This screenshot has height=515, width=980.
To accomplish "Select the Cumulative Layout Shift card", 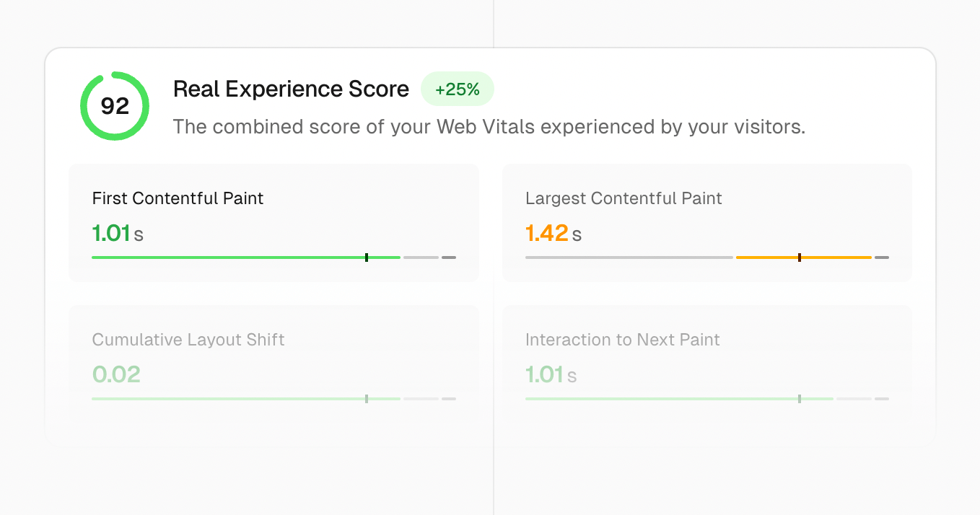I will 274,364.
